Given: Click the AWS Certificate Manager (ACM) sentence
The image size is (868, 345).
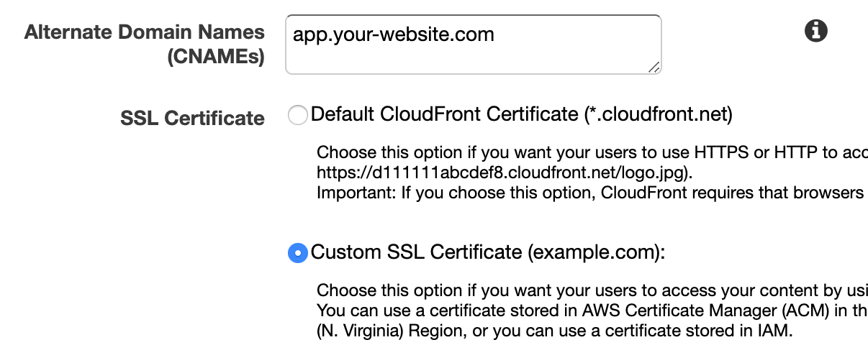Looking at the screenshot, I should pos(590,311).
